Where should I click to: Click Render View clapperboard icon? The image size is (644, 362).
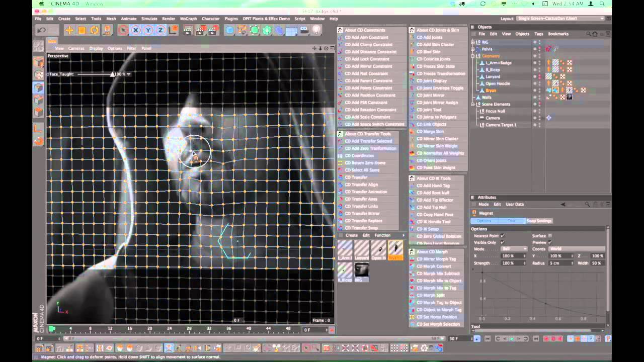pyautogui.click(x=188, y=31)
